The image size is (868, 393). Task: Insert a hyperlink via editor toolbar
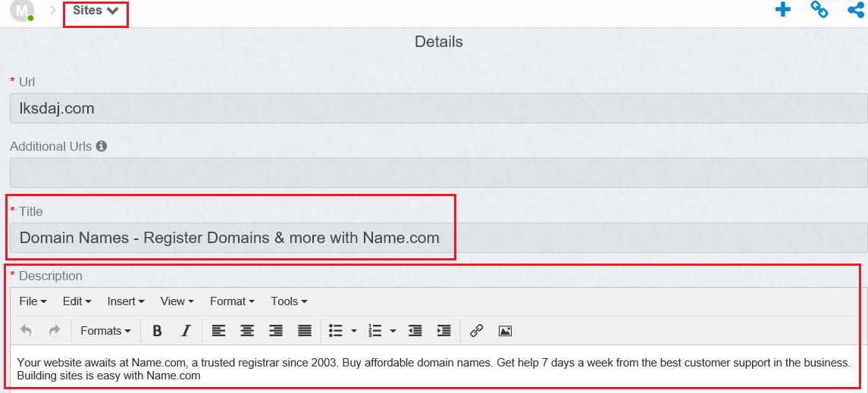coord(476,331)
